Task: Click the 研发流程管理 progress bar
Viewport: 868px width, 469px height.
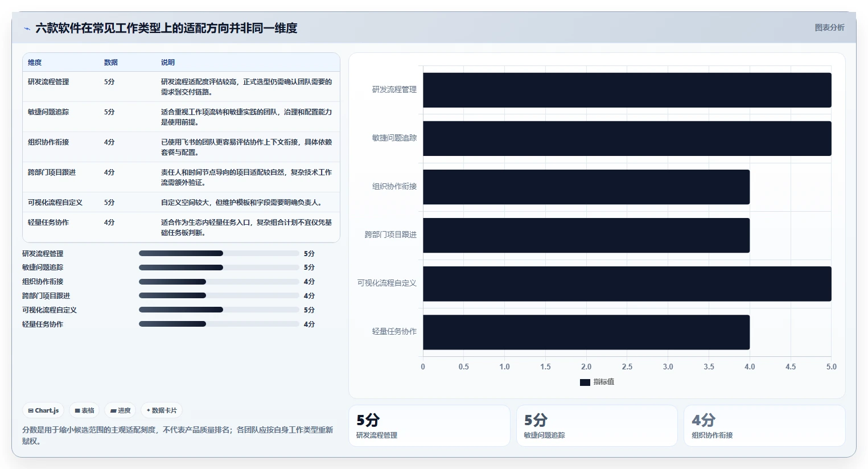Action: click(x=219, y=253)
